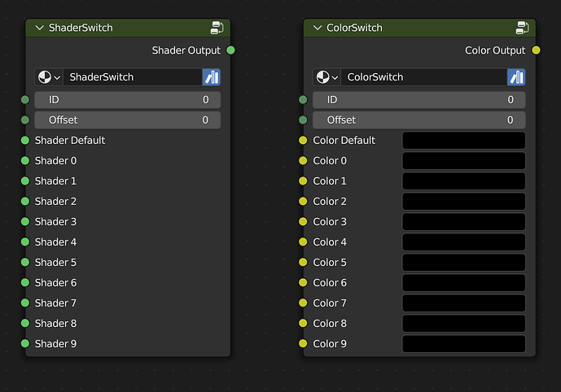Click the Shader 3 input socket

tap(25, 221)
